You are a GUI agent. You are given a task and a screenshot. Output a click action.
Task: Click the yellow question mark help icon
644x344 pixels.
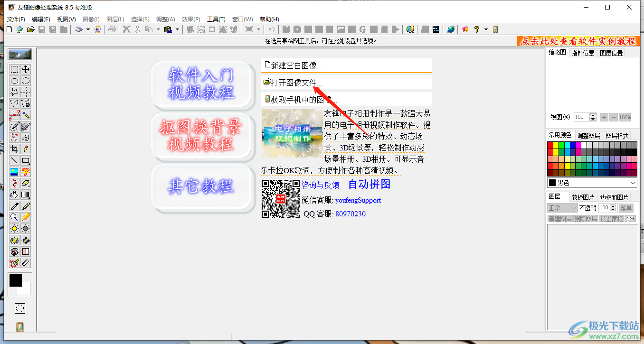pos(477,29)
